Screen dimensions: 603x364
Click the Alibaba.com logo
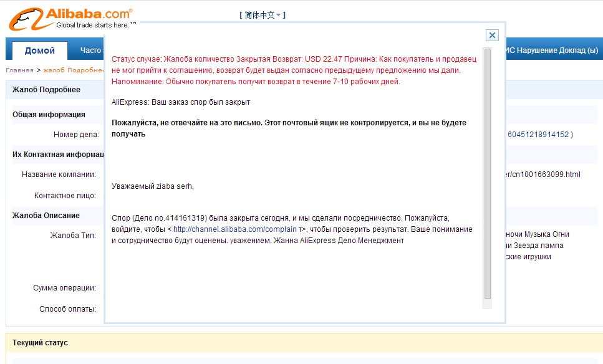pyautogui.click(x=72, y=19)
